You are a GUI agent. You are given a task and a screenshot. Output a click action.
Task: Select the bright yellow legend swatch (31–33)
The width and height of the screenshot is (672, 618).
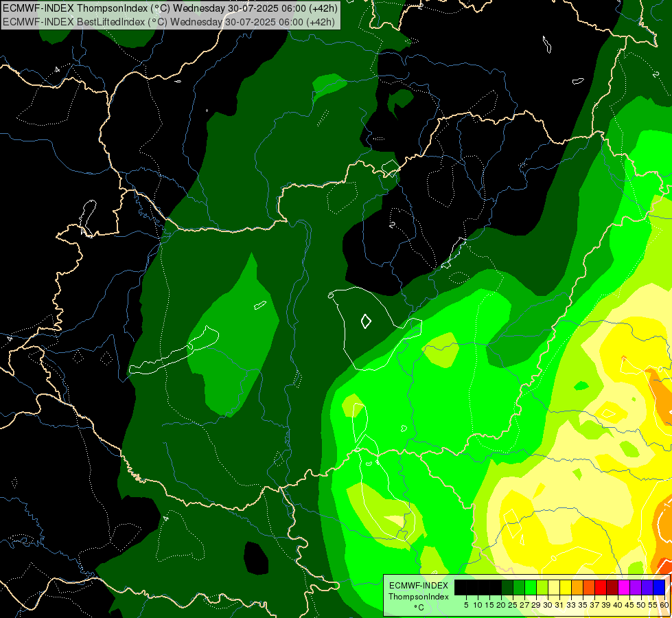(566, 588)
